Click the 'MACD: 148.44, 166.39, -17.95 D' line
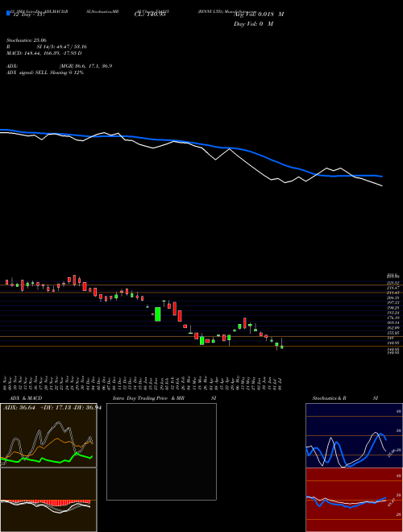 click(x=44, y=53)
